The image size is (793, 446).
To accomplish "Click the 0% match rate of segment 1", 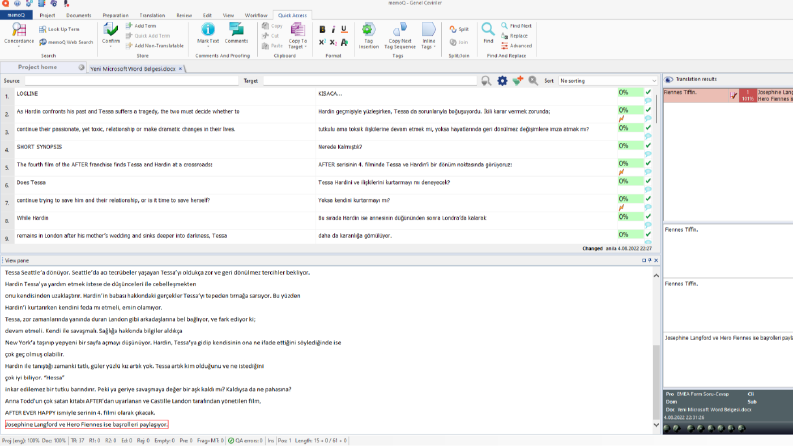I will coord(630,93).
